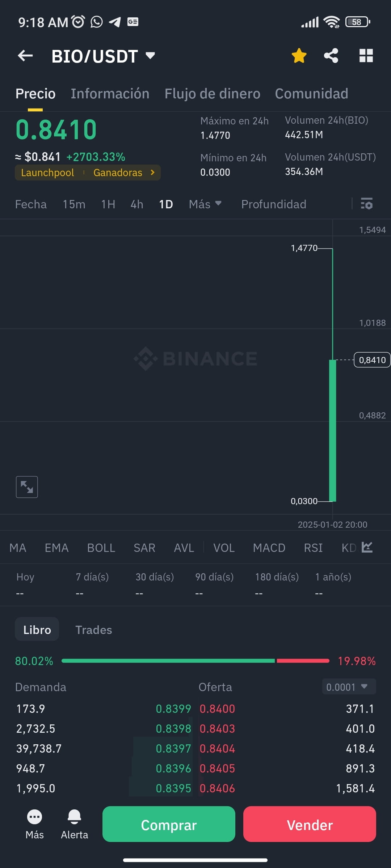The image size is (391, 868).
Task: Toggle the VOL indicator
Action: tap(224, 548)
